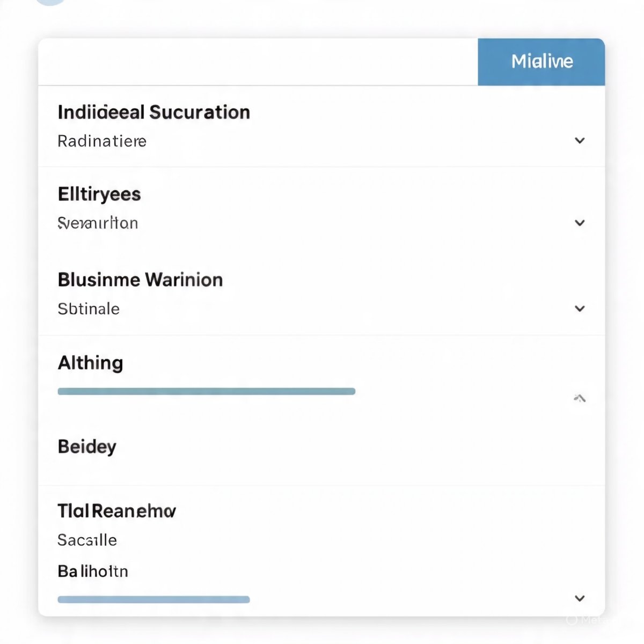Select the Blusinme Warinion heading
This screenshot has width=644, height=644.
[x=140, y=280]
